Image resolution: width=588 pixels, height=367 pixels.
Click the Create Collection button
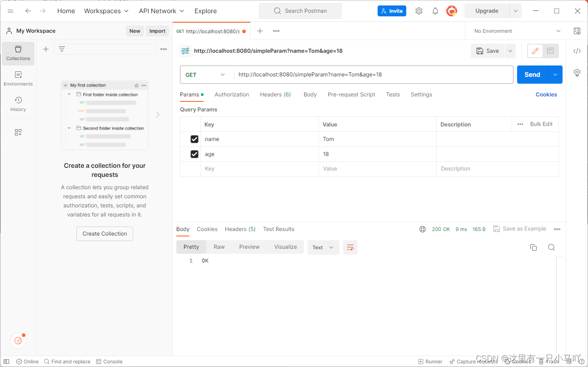105,234
